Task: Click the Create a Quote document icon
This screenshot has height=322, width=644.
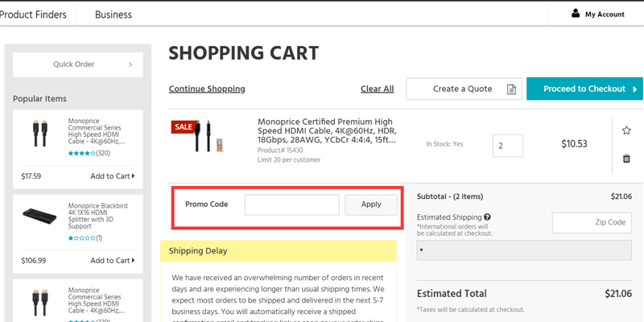Action: (511, 89)
